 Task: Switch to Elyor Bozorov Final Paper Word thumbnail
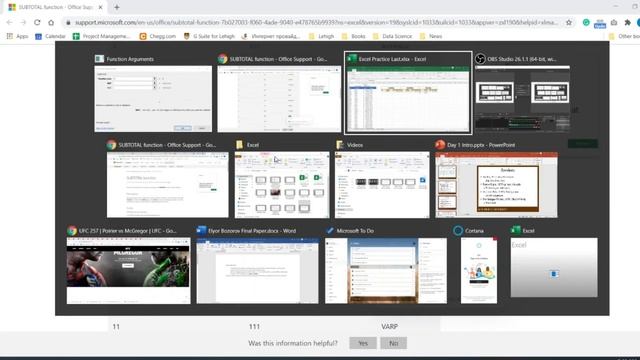coord(258,271)
